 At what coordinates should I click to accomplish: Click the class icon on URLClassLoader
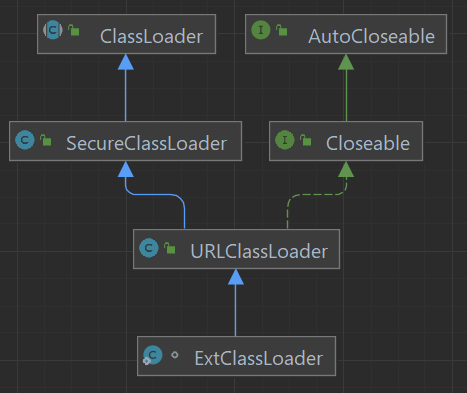click(149, 248)
